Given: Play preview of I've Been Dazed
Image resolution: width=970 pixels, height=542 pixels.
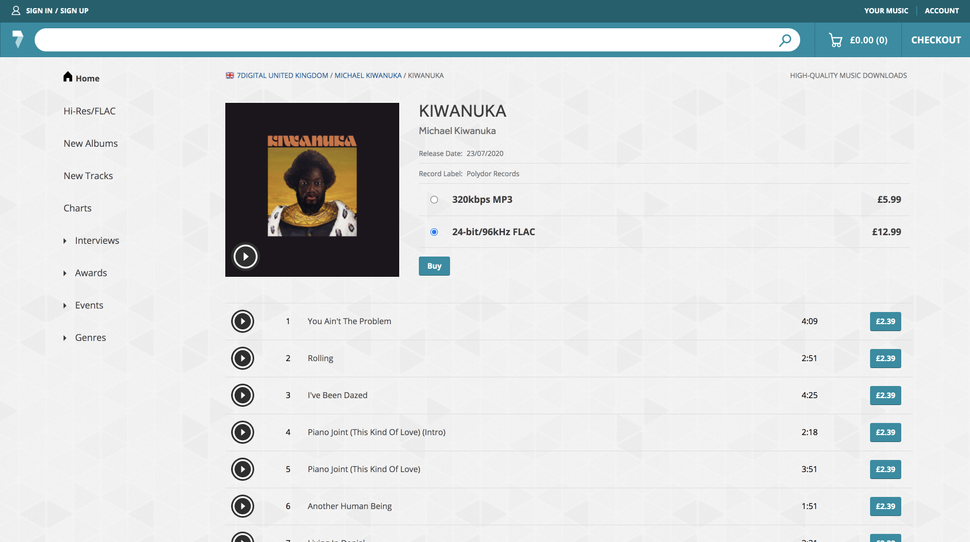Looking at the screenshot, I should click(242, 395).
